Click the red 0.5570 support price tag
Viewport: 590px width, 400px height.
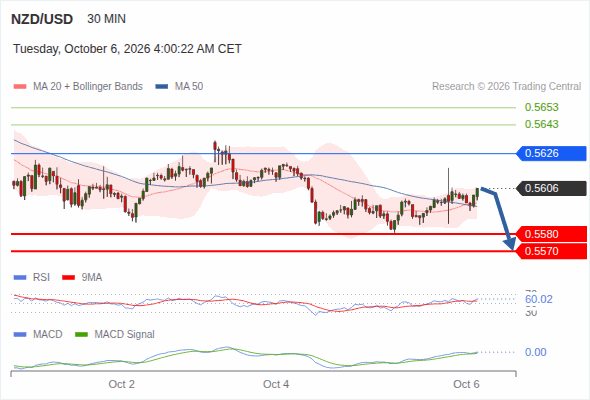551,251
